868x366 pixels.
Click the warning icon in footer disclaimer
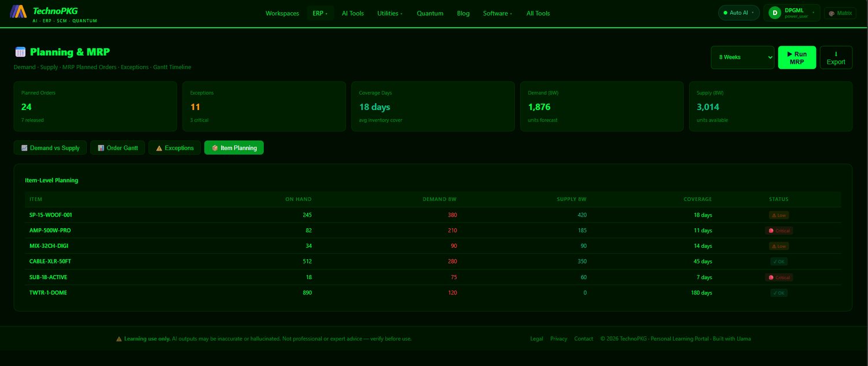pyautogui.click(x=119, y=339)
